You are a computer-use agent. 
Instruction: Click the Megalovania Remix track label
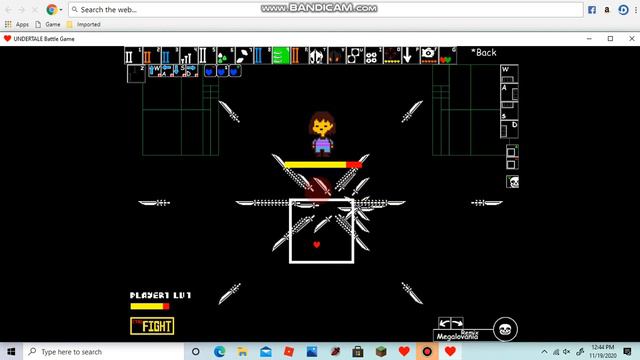click(x=458, y=336)
